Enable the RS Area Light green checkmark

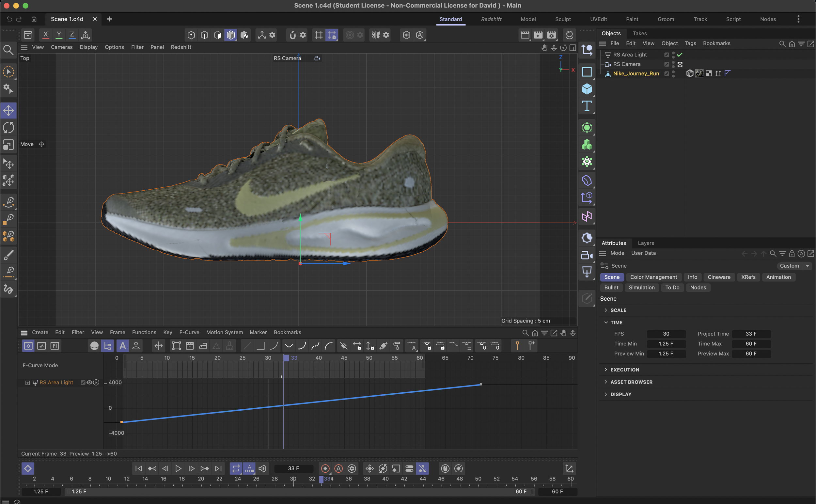coord(680,55)
